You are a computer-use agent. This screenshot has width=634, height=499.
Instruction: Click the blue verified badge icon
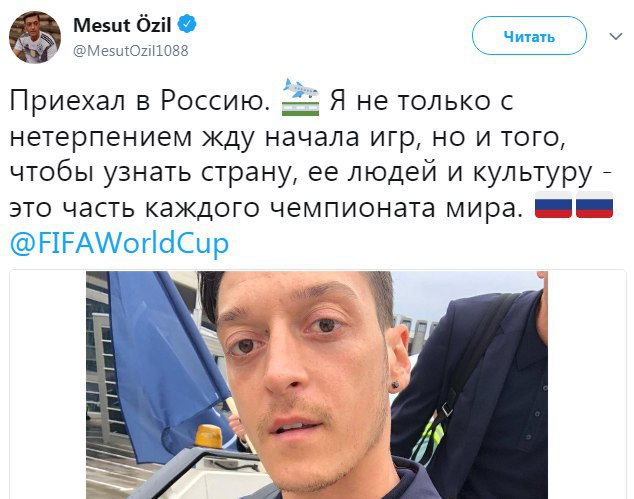click(x=187, y=24)
